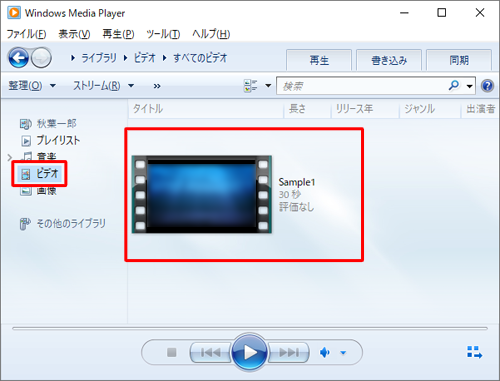Click ビデオ in the breadcrumb path

coord(145,58)
